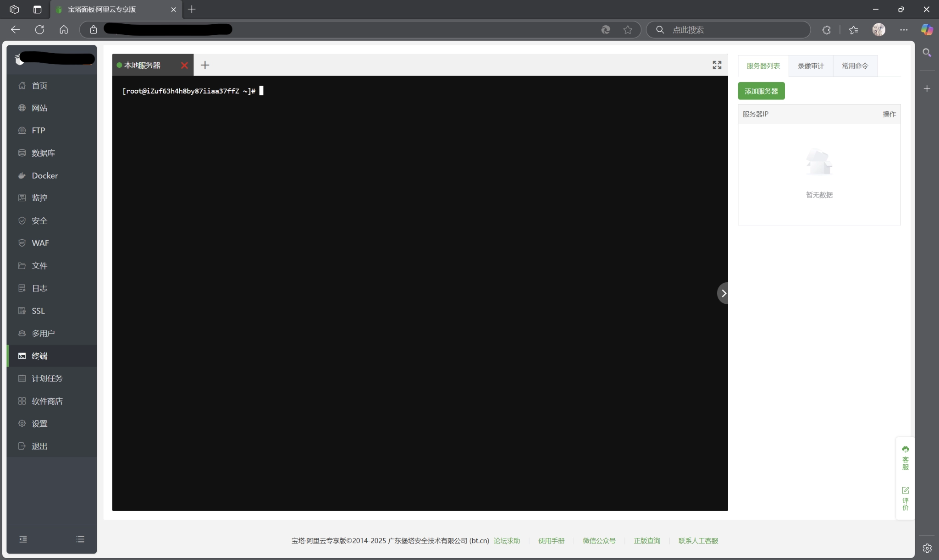The image size is (939, 560).
Task: Switch to the 常用命令 tab
Action: [855, 66]
